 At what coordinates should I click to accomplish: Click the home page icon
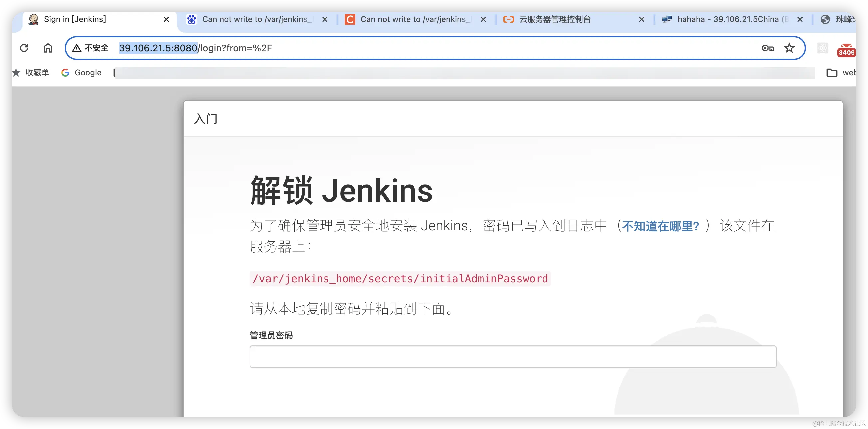48,48
